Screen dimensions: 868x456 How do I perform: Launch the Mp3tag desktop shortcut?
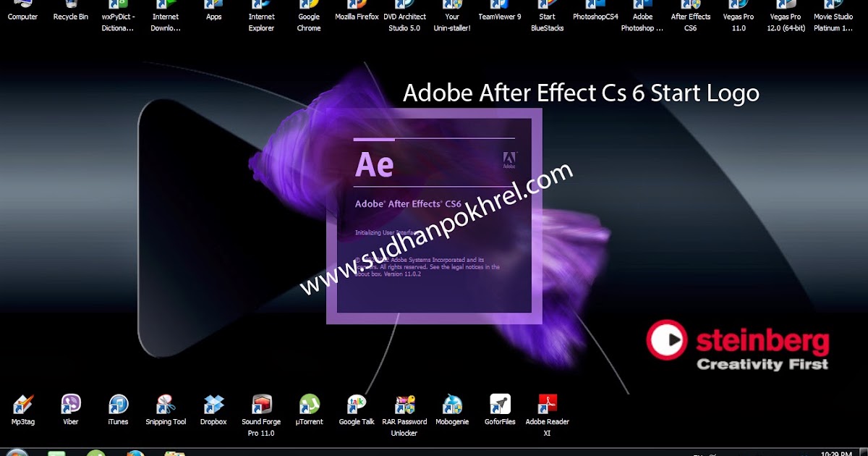pyautogui.click(x=23, y=410)
